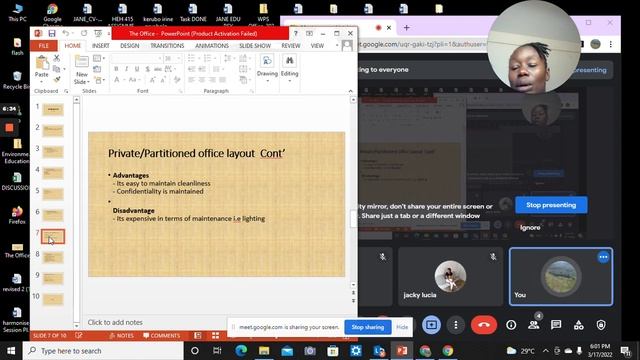Undo the last action in PowerPoint
The width and height of the screenshot is (640, 360).
66,33
